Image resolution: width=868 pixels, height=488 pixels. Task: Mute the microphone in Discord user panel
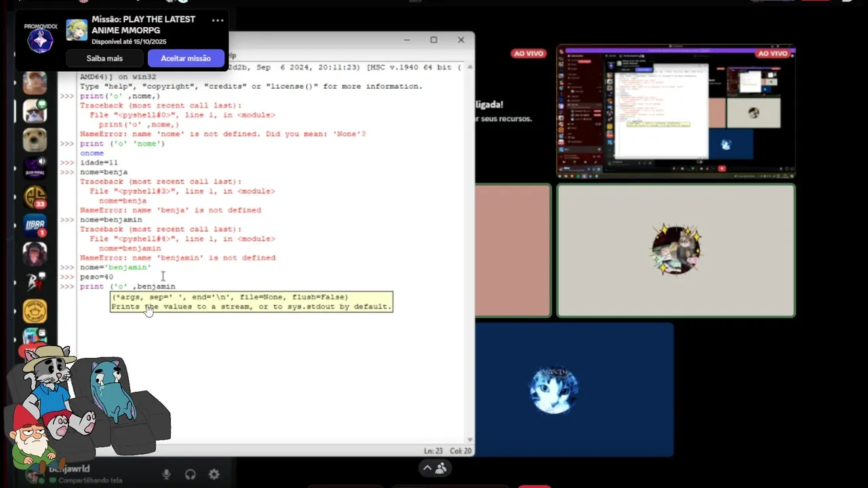point(166,474)
